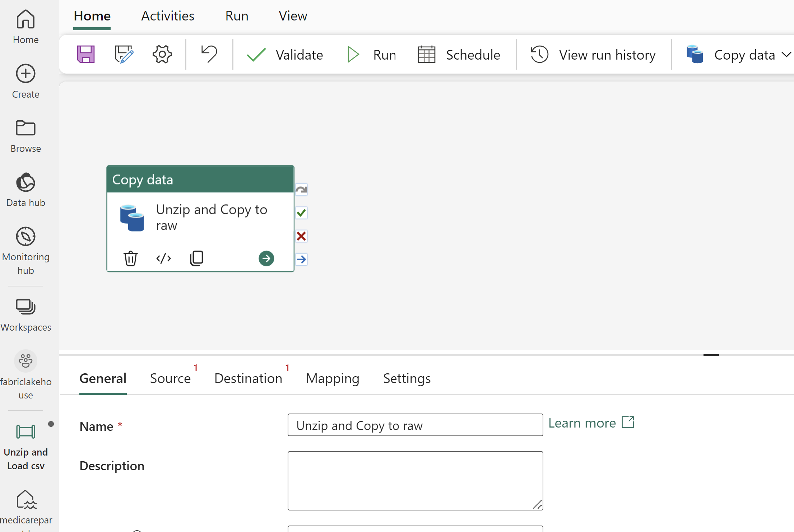Click the green arrow add-activity button
This screenshot has height=532, width=794.
pyautogui.click(x=266, y=258)
